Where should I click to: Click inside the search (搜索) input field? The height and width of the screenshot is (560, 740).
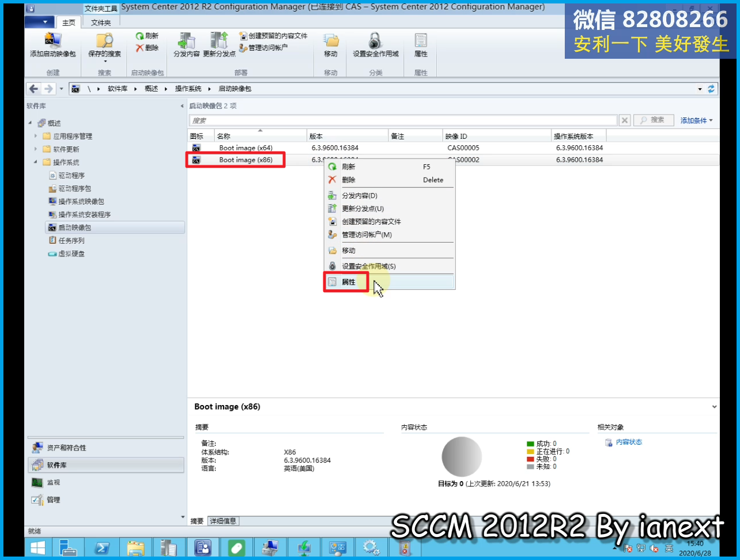[403, 120]
